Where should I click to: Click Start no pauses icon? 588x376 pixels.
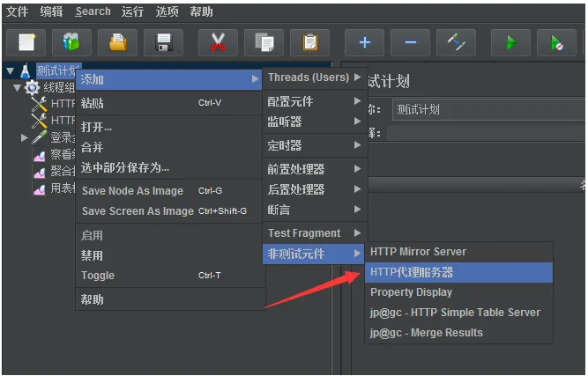(x=556, y=42)
